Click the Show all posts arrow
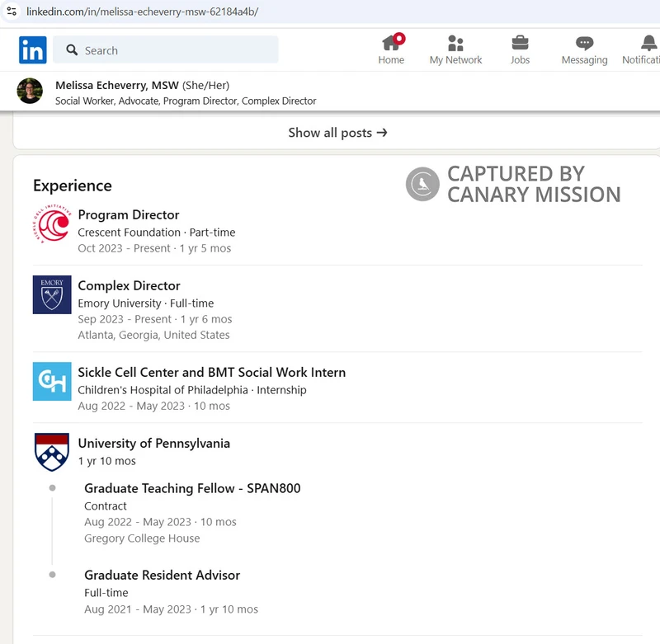The width and height of the screenshot is (660, 644). (x=382, y=133)
